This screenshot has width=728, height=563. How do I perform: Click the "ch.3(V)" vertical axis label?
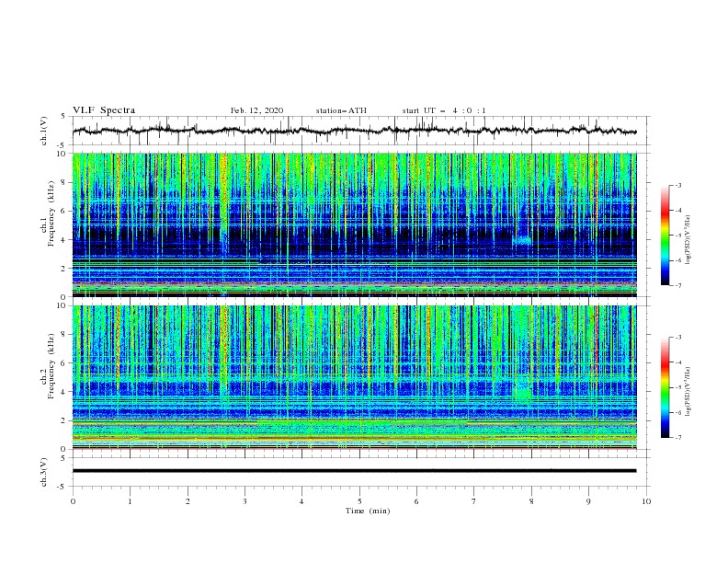click(44, 472)
